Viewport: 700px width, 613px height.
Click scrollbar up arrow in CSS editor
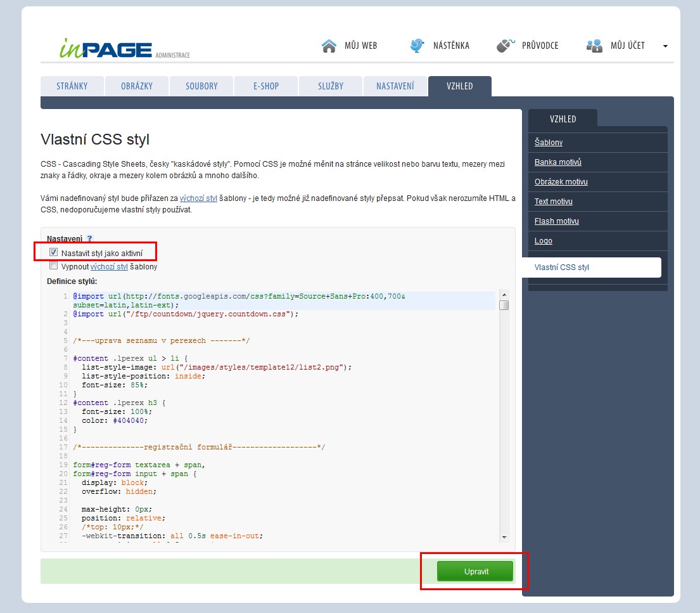point(504,295)
